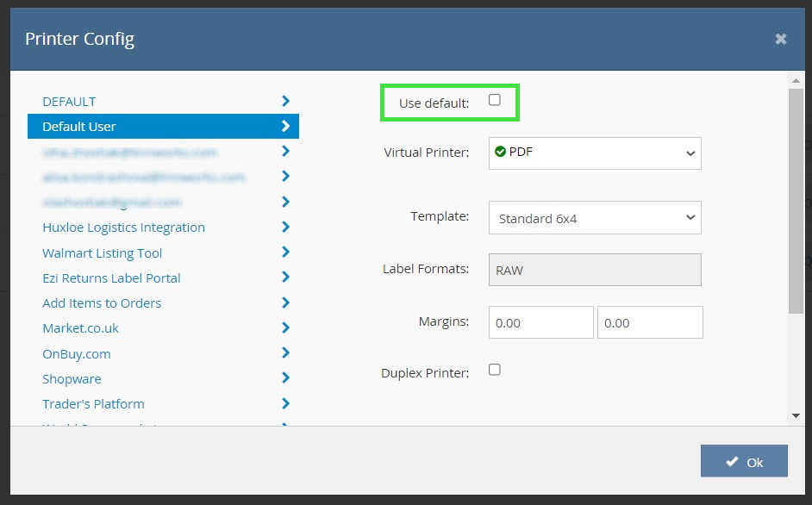812x505 pixels.
Task: Click the chevron beside Ezi Returns Label Portal
Action: pyautogui.click(x=285, y=277)
